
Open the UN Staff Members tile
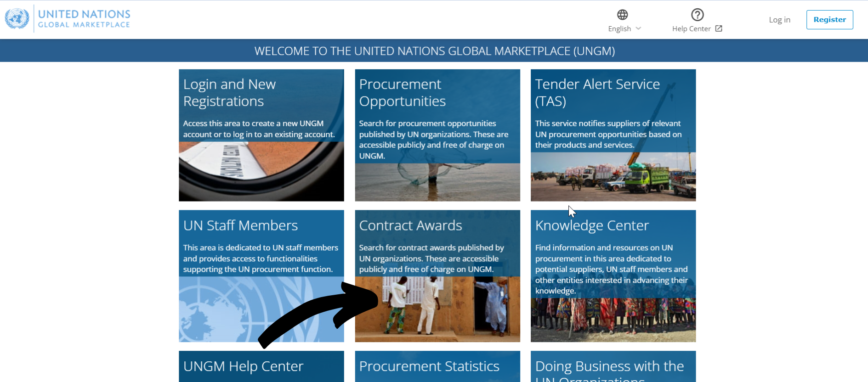click(x=261, y=276)
